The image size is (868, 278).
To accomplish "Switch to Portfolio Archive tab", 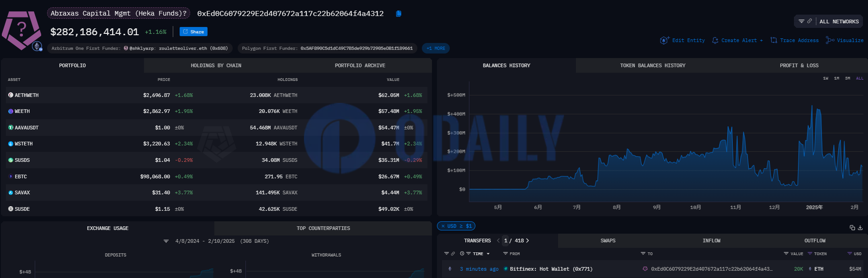I will click(x=360, y=65).
